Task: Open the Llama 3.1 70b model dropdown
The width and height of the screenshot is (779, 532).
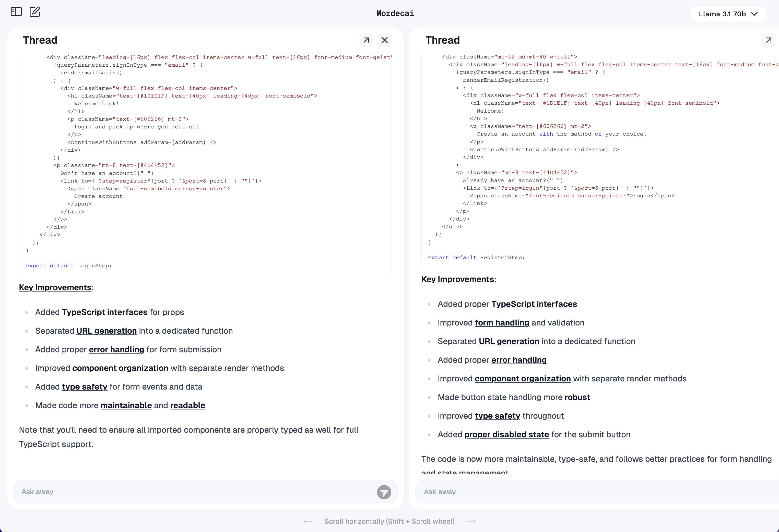Action: coord(728,14)
